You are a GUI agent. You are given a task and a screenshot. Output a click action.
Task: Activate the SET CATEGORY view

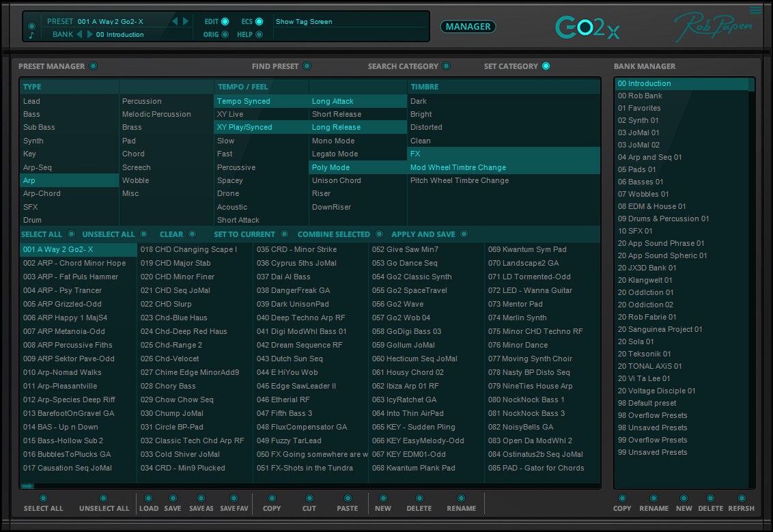point(546,66)
